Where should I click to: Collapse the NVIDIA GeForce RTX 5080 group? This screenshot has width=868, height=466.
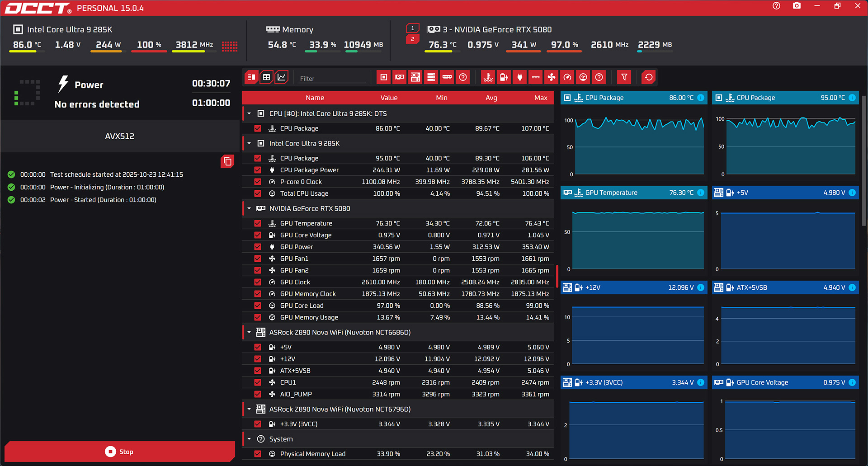(249, 208)
